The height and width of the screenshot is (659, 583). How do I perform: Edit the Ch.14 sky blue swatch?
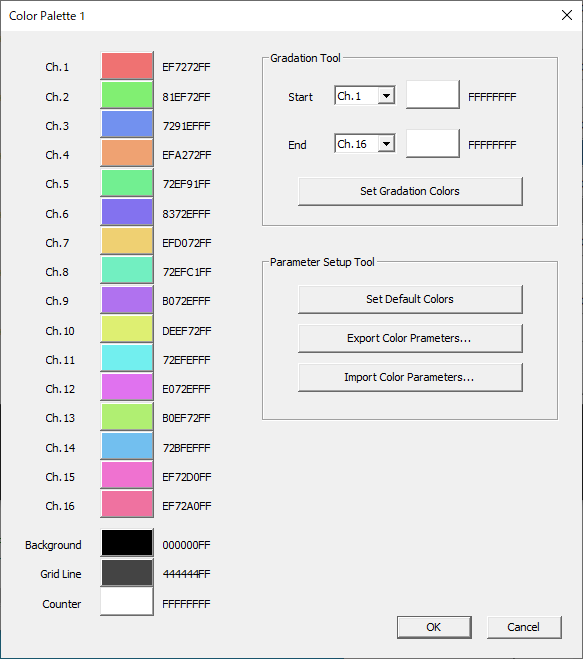[127, 446]
